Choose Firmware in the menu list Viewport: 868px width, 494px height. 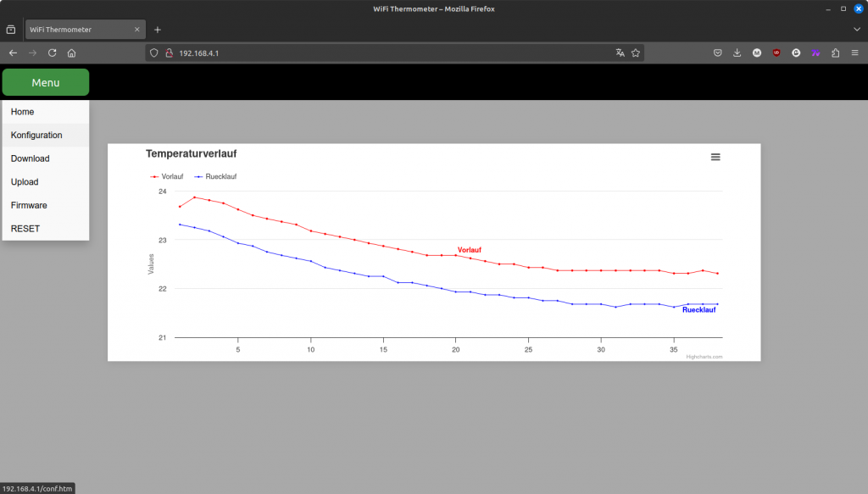[29, 205]
